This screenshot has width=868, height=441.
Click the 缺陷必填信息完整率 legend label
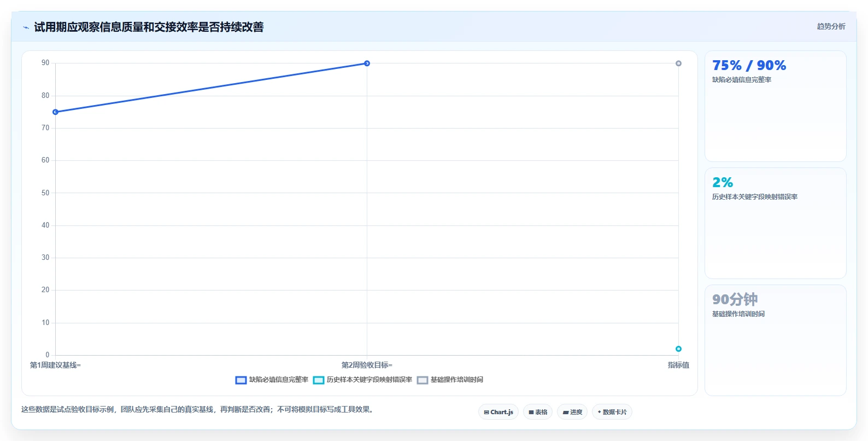click(279, 380)
